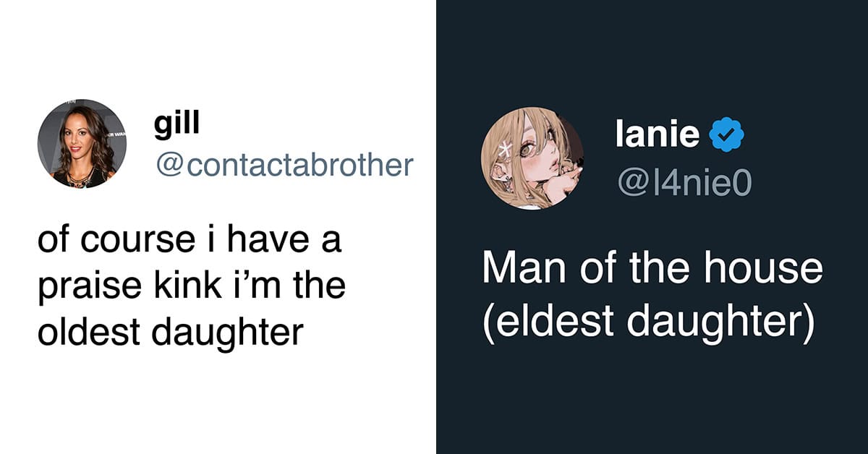Open gill's round profile photo

click(82, 144)
